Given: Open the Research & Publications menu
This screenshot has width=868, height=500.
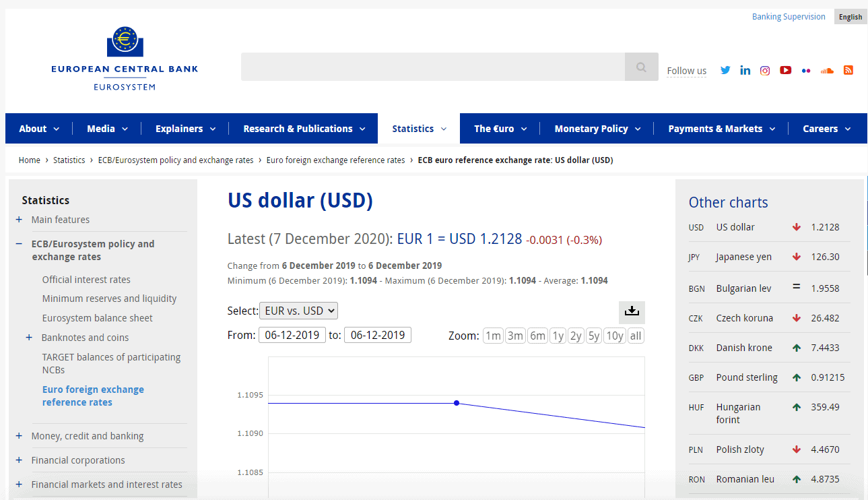Looking at the screenshot, I should [x=304, y=129].
